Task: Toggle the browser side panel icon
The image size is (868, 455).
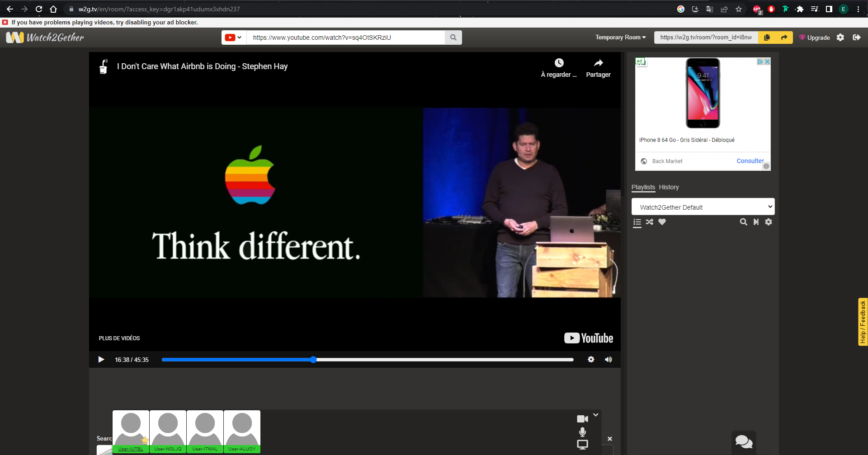Action: coord(829,9)
